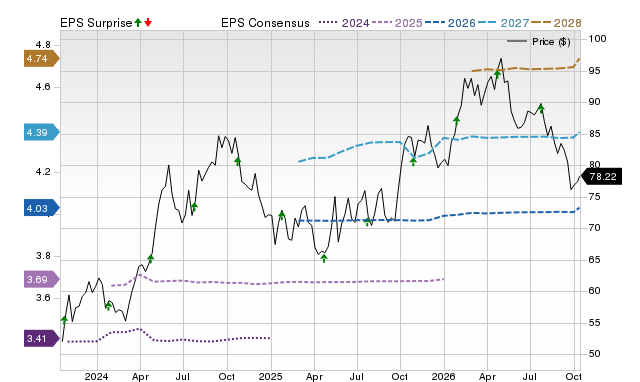Click the 70 label on the right price axis

click(594, 228)
